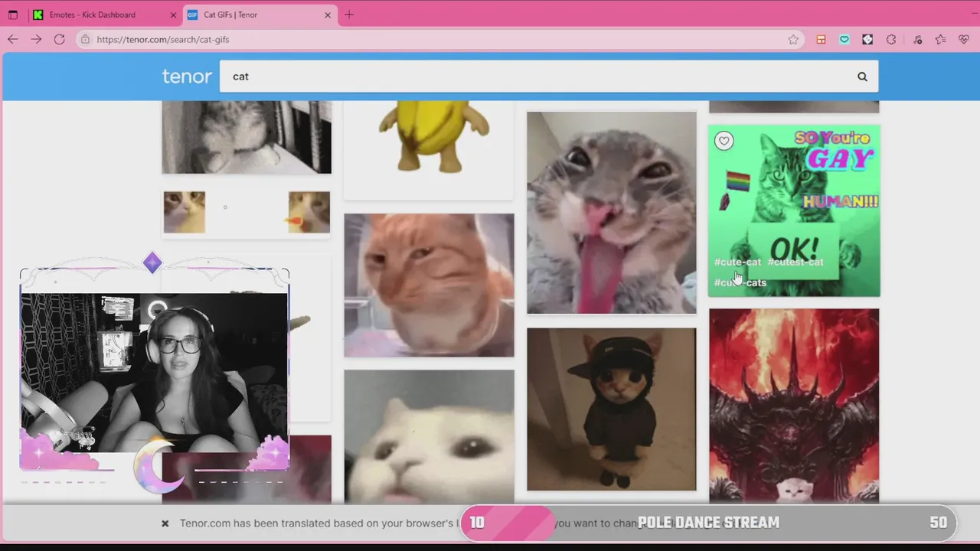This screenshot has height=551, width=980.
Task: Open the white cat close-up GIF
Action: point(429,436)
